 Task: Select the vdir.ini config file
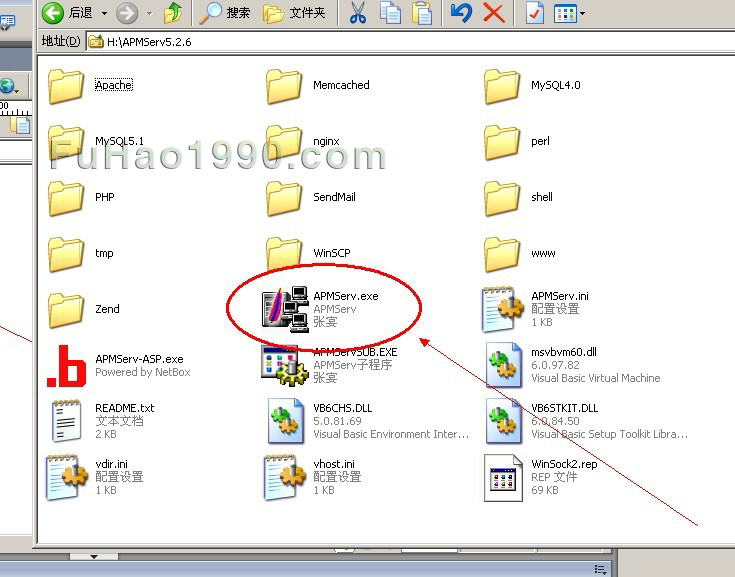pyautogui.click(x=94, y=477)
